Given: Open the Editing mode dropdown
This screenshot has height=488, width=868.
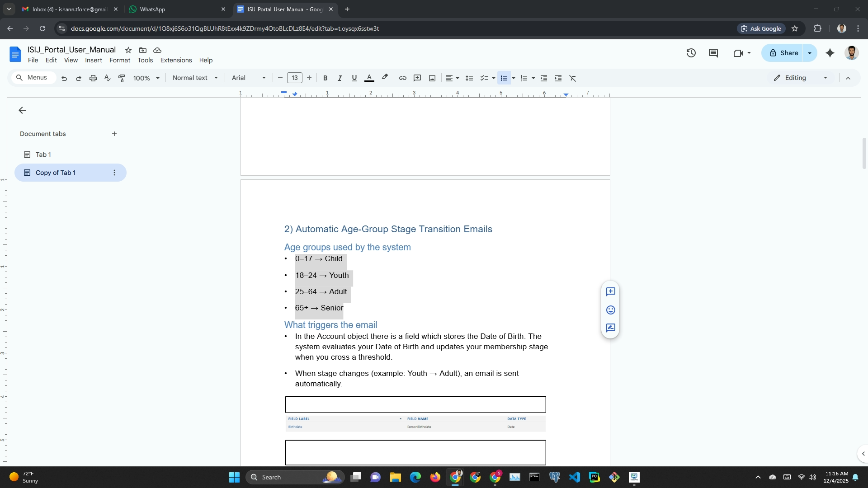Looking at the screenshot, I should click(800, 78).
